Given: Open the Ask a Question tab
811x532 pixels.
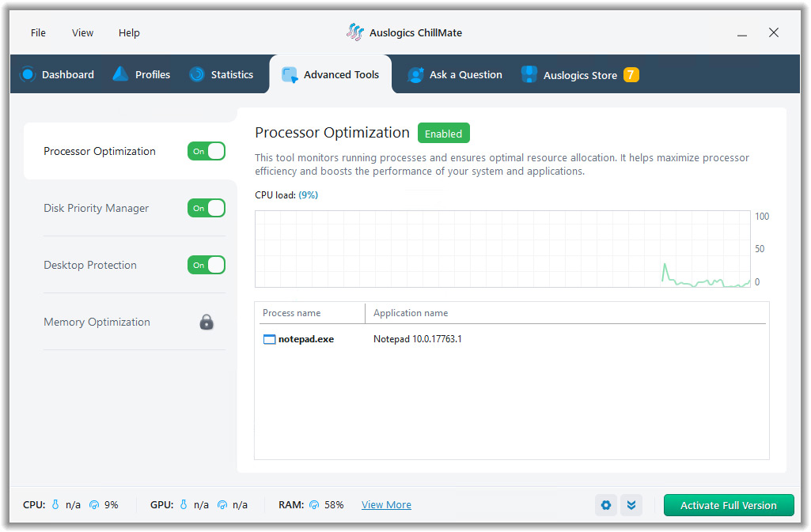Looking at the screenshot, I should [x=455, y=74].
